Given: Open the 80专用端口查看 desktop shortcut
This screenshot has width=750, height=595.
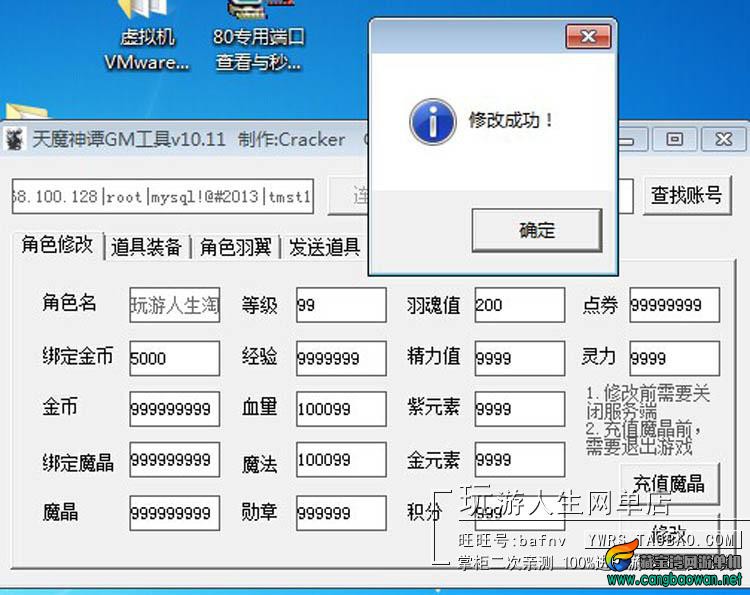Looking at the screenshot, I should click(259, 36).
